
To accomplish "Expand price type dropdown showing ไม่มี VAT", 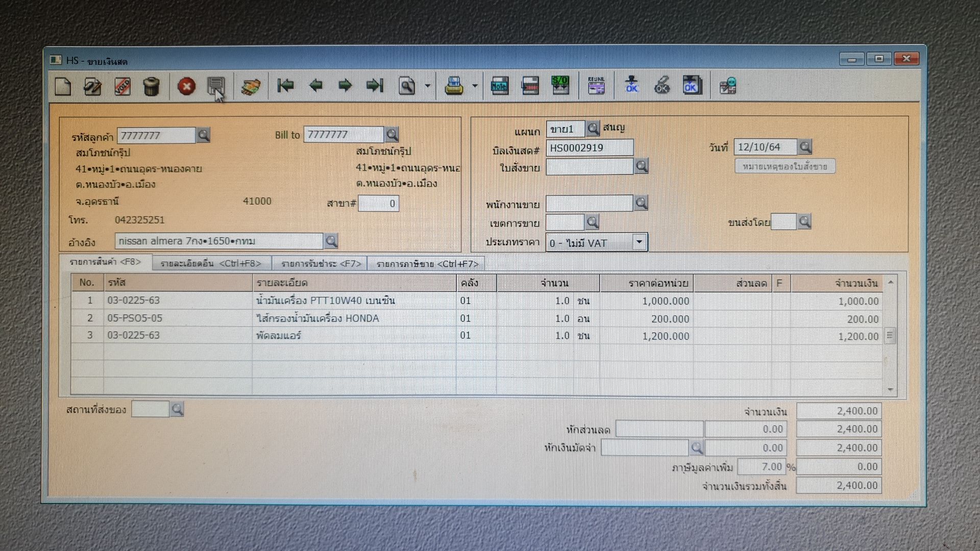I will [639, 242].
